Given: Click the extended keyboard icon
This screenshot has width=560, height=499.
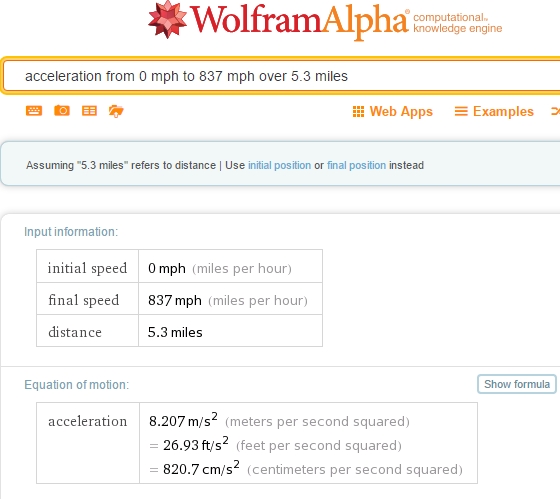Looking at the screenshot, I should (x=34, y=111).
